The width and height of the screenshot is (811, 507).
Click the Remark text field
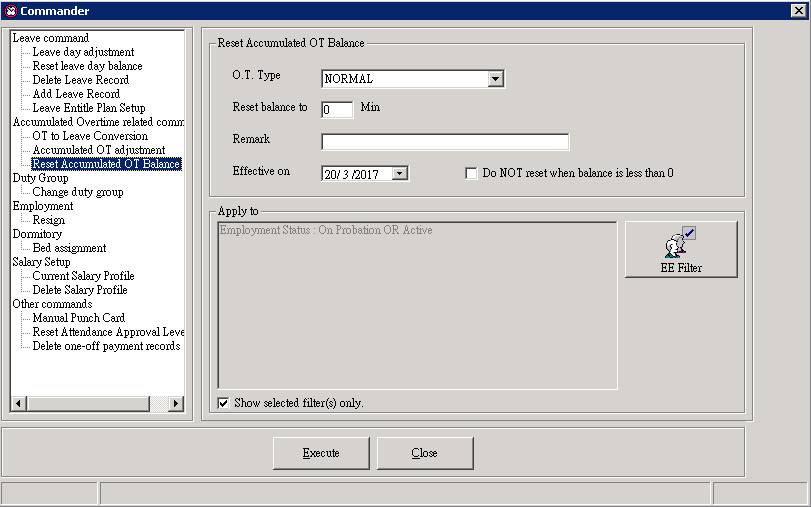point(444,141)
